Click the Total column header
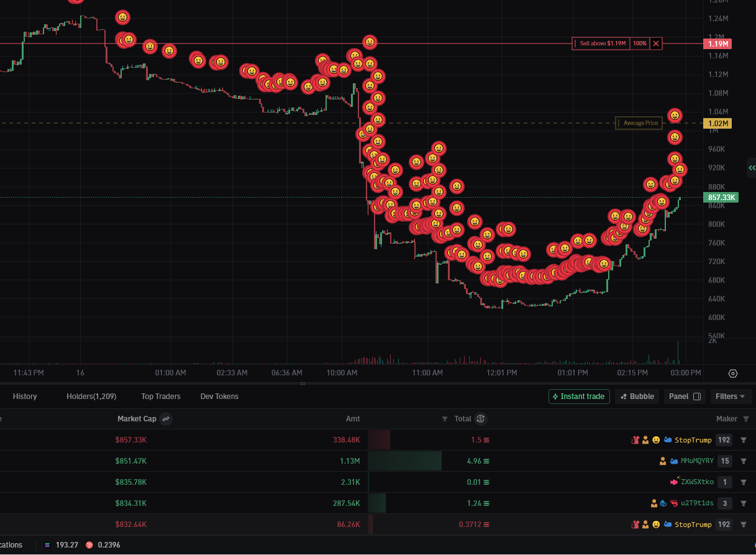 pos(463,419)
